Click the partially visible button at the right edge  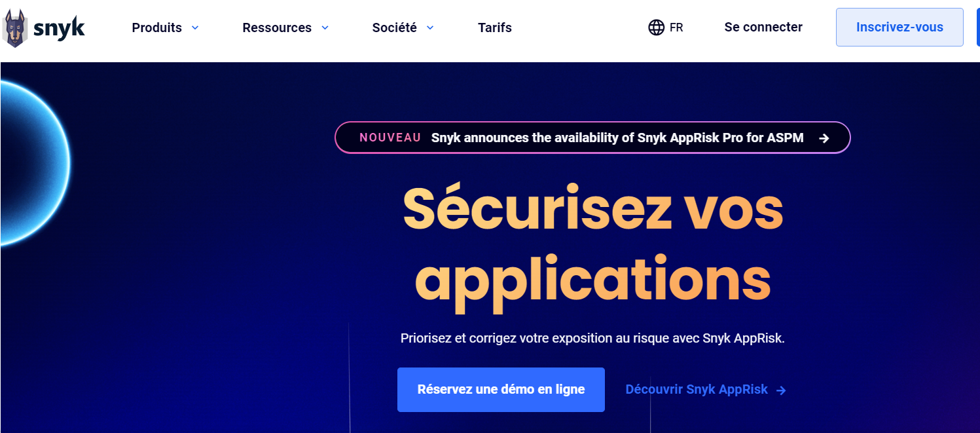coord(977,27)
